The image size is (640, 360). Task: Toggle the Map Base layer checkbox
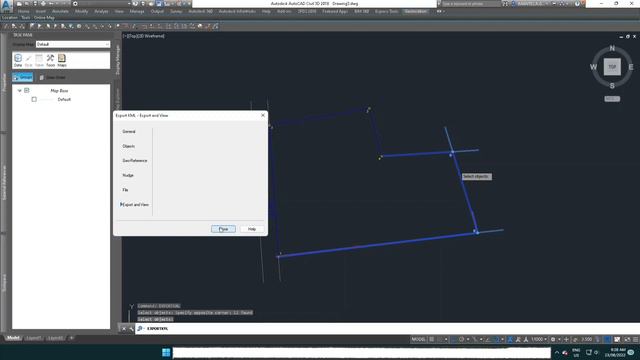pyautogui.click(x=27, y=90)
